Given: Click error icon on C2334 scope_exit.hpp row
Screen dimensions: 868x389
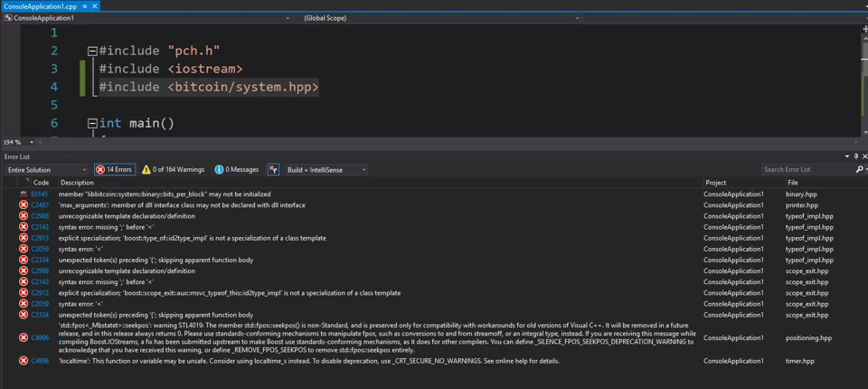Looking at the screenshot, I should [24, 315].
